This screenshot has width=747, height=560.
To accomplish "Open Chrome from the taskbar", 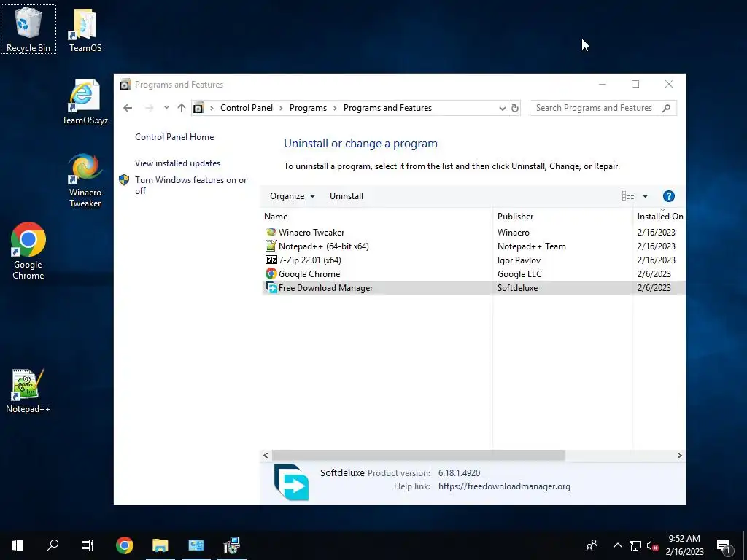I will pyautogui.click(x=124, y=545).
